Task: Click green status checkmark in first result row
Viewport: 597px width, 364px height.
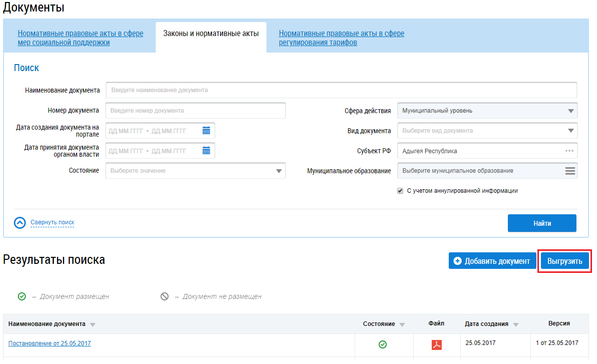Action: 383,344
